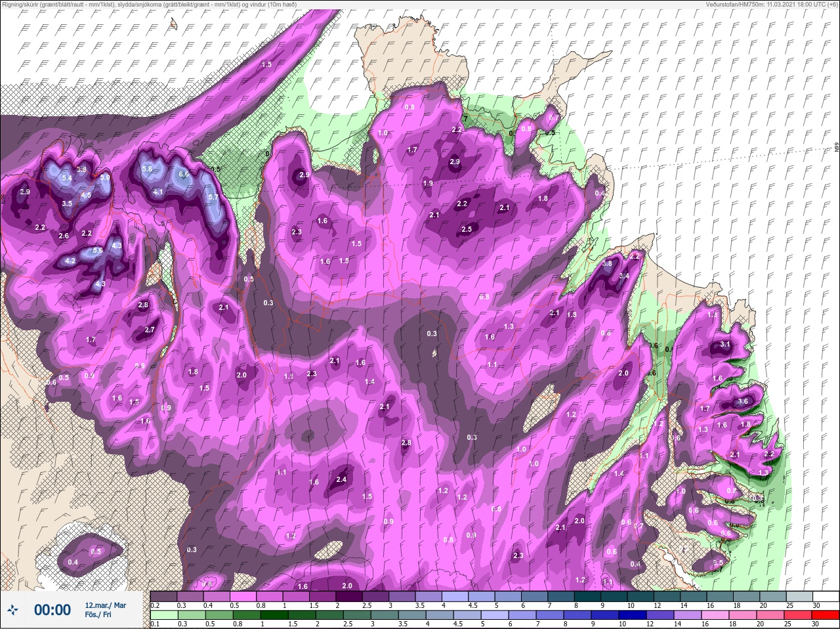Click the 2.7 precipitation value on the map
This screenshot has height=629, width=840.
pos(150,330)
